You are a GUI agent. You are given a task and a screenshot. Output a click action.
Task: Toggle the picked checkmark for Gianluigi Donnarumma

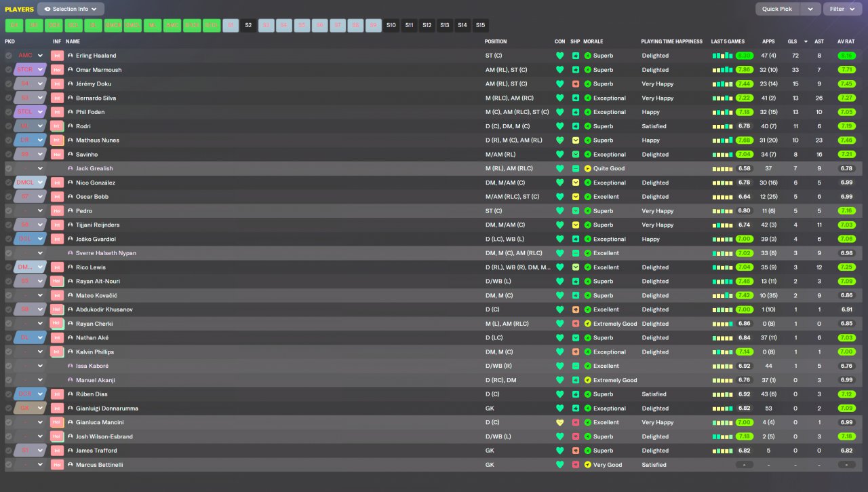(x=9, y=409)
